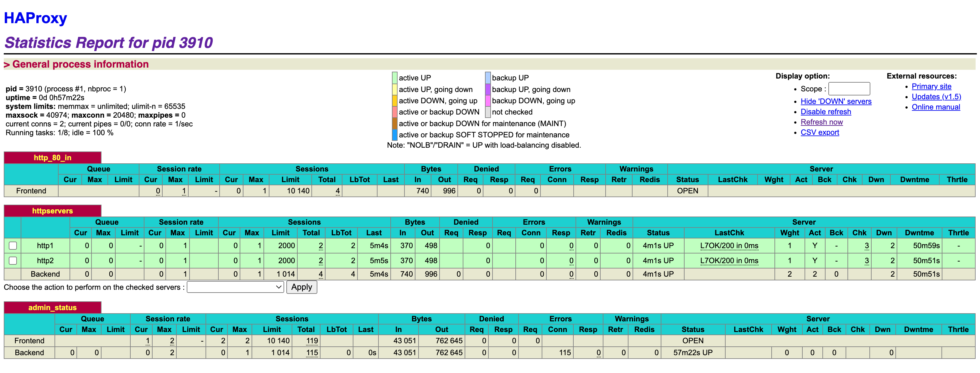Click http_80_in Frontend status OPEN
The width and height of the screenshot is (980, 373).
click(687, 191)
